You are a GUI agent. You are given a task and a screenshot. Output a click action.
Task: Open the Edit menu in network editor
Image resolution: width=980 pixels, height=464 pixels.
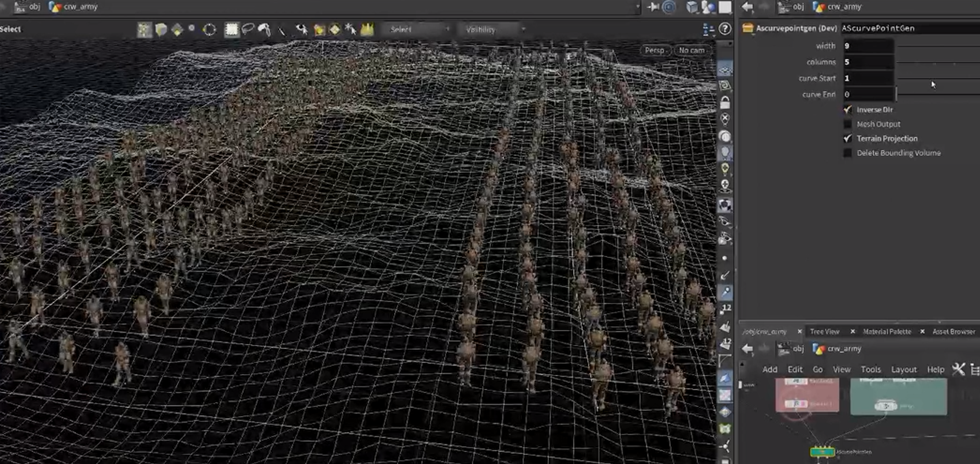click(795, 369)
